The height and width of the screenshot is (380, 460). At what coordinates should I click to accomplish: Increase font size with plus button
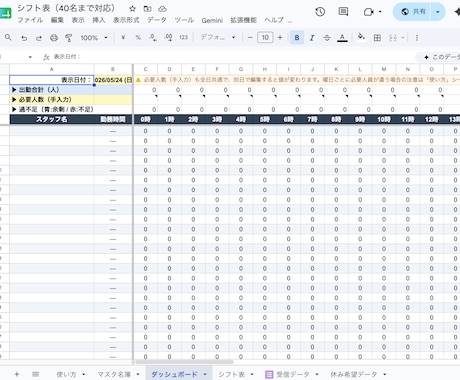tap(280, 38)
